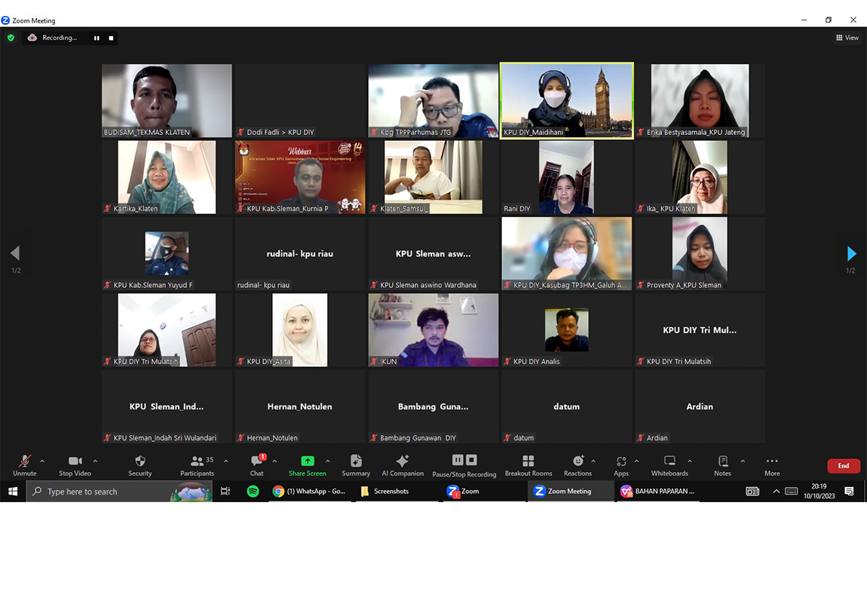Expand video options arrow beside Stop Video
Viewport: 867px width, 616px height.
95,461
